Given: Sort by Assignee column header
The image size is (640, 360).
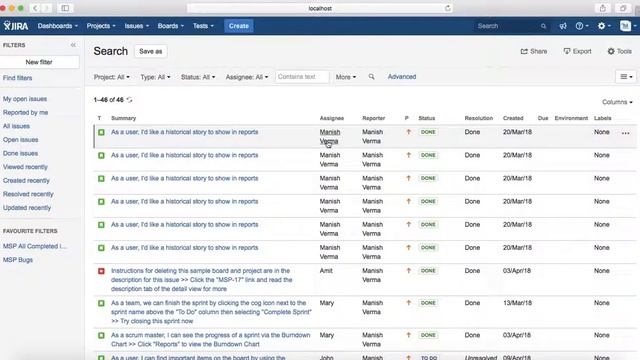Looking at the screenshot, I should [x=332, y=118].
